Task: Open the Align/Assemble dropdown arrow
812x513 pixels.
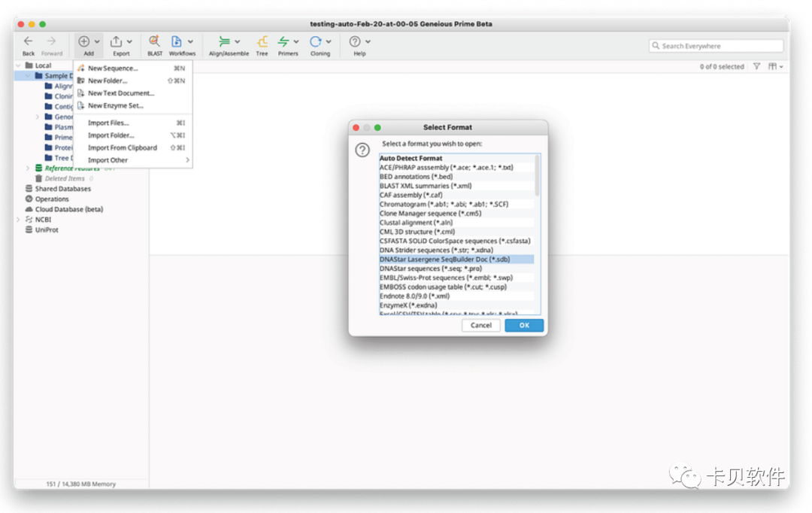Action: point(237,41)
